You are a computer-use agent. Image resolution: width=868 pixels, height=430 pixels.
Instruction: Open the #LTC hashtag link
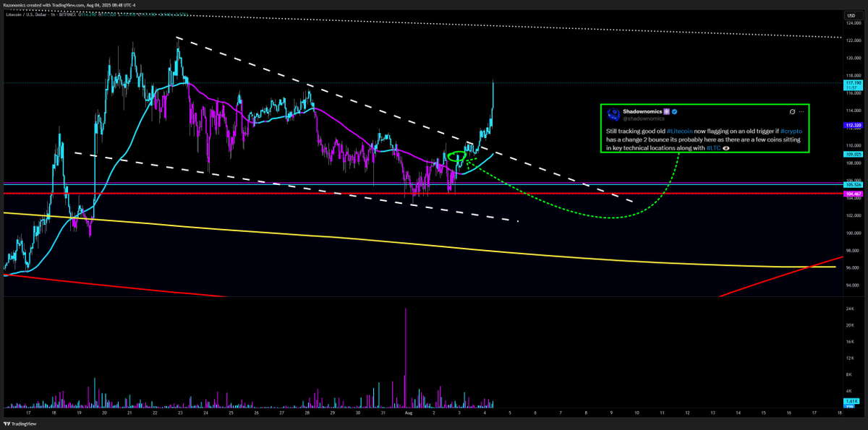[713, 147]
